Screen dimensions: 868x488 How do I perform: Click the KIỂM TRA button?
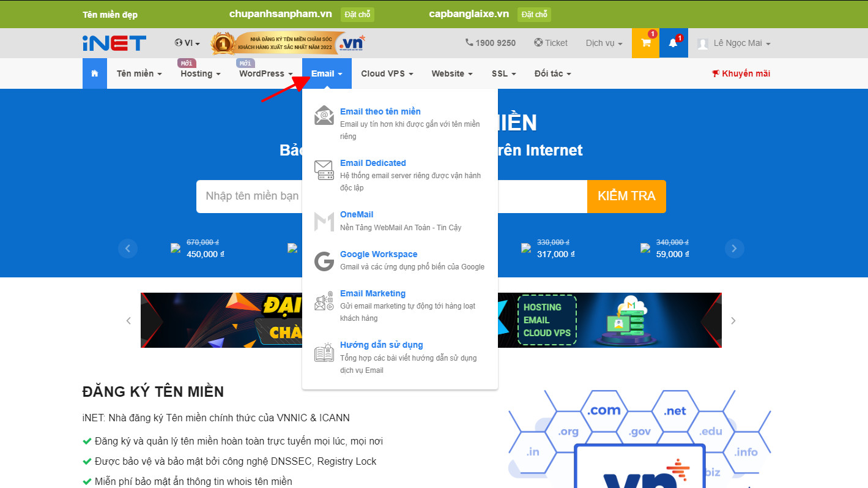coord(626,196)
